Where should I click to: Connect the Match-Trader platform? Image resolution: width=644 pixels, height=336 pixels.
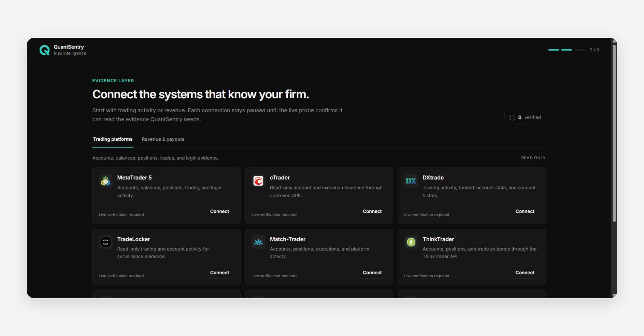372,273
